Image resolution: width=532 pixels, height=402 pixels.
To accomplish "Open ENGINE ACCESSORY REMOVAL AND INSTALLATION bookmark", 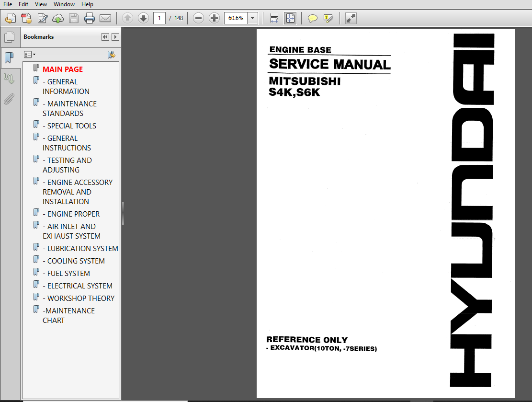I will pyautogui.click(x=78, y=192).
